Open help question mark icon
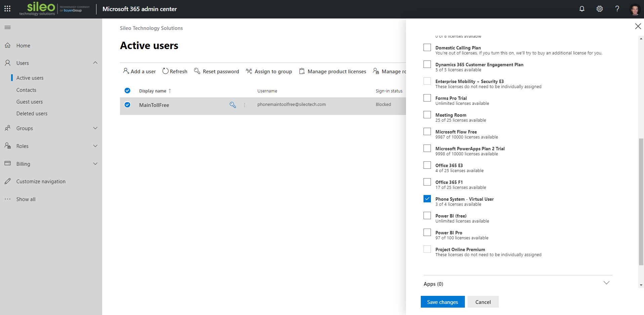Screen dimensions: 644x315 617,9
